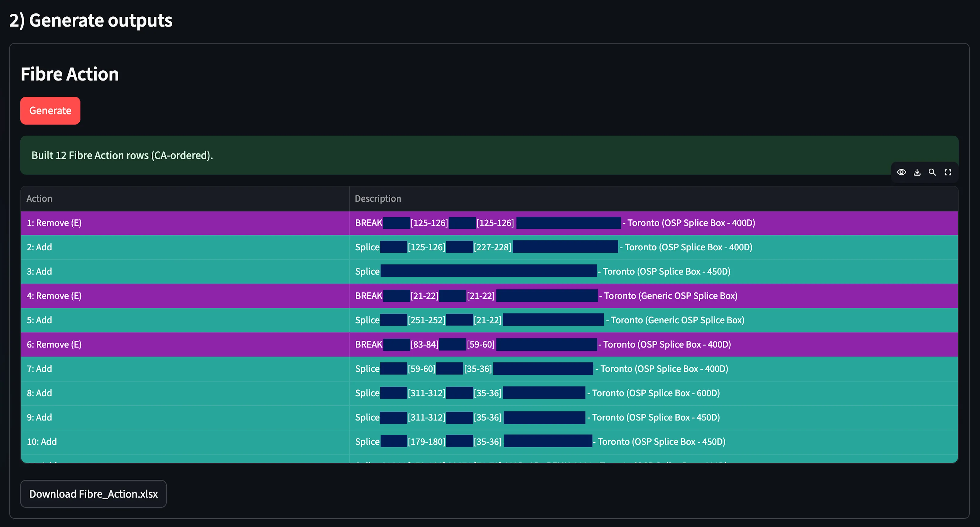Select the '2: Add' action cell
980x527 pixels.
40,247
